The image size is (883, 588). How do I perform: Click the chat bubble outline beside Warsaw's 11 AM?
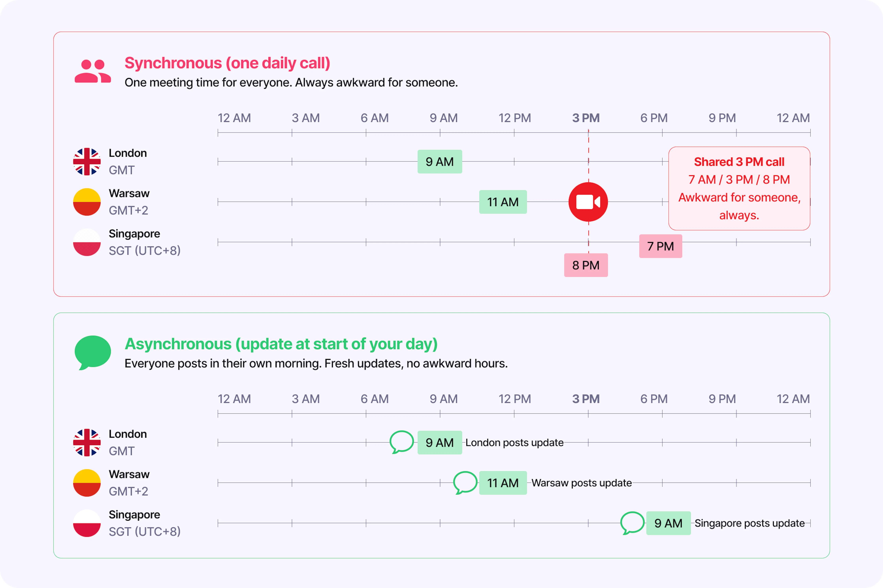[465, 483]
